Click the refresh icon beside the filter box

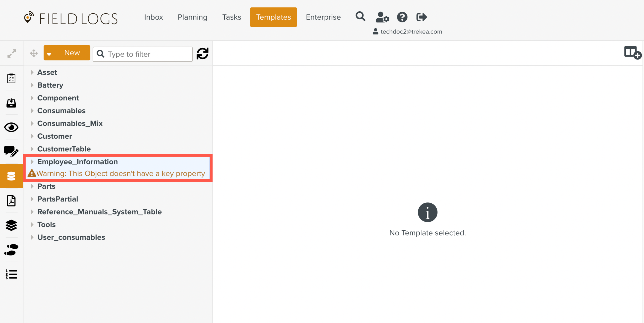point(202,54)
